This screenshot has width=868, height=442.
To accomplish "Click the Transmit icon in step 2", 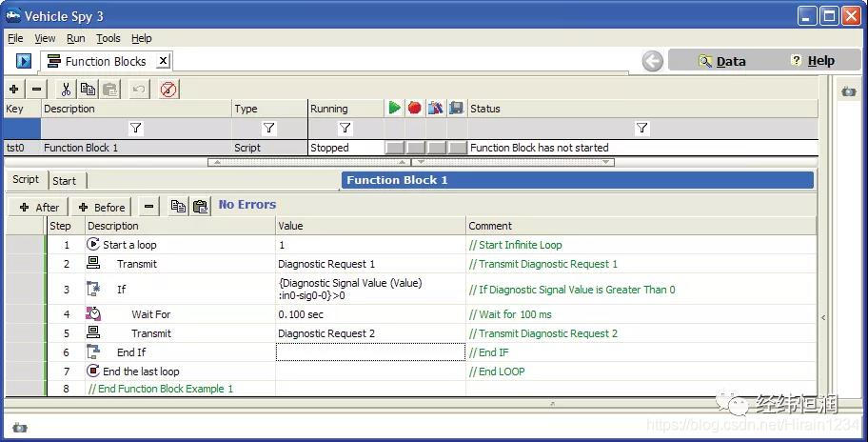I will tap(93, 263).
